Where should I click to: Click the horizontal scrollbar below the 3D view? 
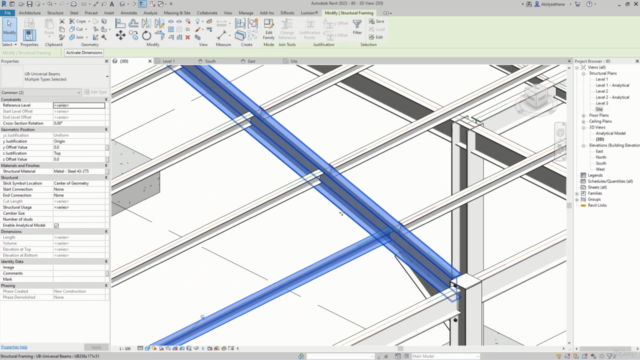[x=400, y=349]
